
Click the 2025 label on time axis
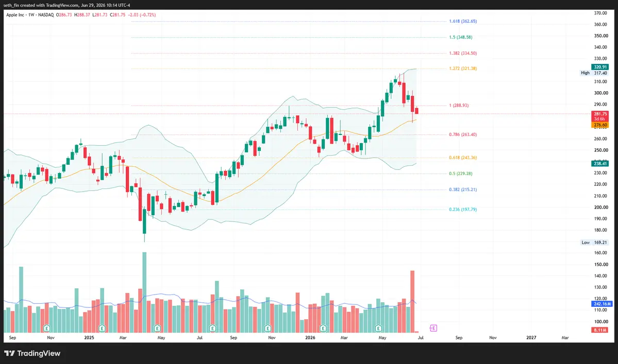pyautogui.click(x=89, y=338)
